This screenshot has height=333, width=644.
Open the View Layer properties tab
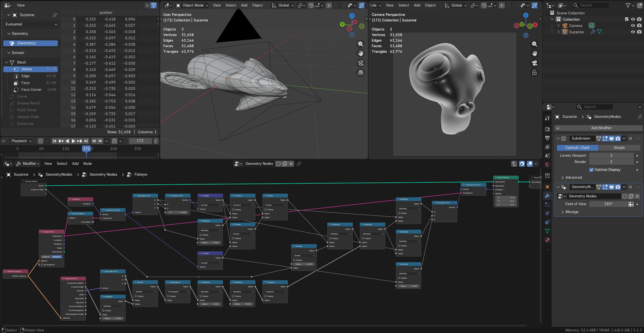(x=547, y=147)
